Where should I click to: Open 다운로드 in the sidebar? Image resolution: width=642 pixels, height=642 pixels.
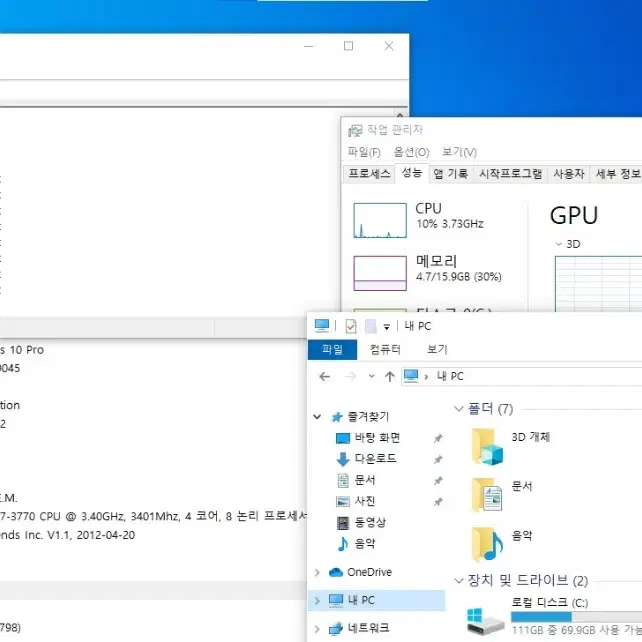coord(375,459)
